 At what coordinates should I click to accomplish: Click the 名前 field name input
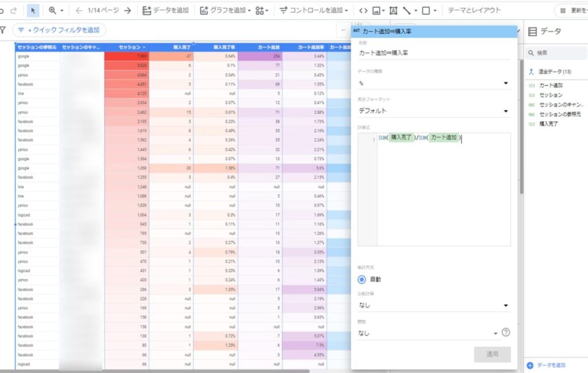pos(434,53)
